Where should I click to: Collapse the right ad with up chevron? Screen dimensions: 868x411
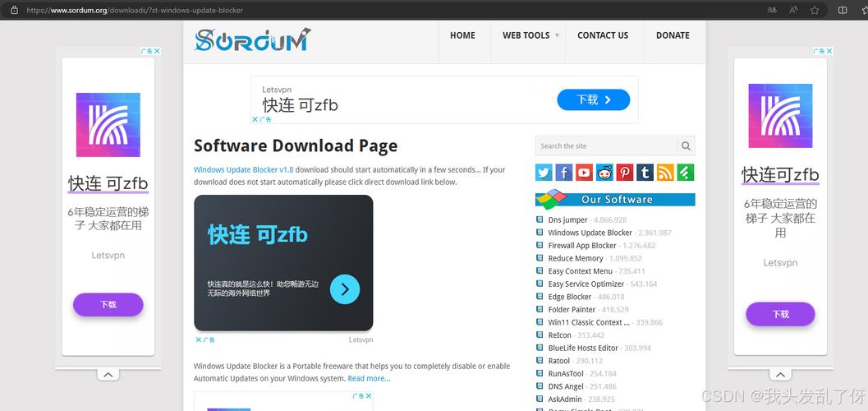click(780, 375)
